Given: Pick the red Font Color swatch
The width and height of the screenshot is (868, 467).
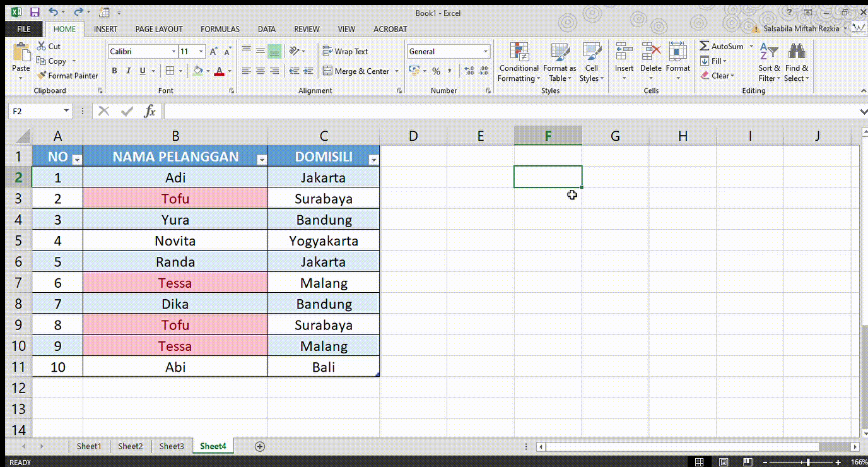Looking at the screenshot, I should click(x=220, y=71).
